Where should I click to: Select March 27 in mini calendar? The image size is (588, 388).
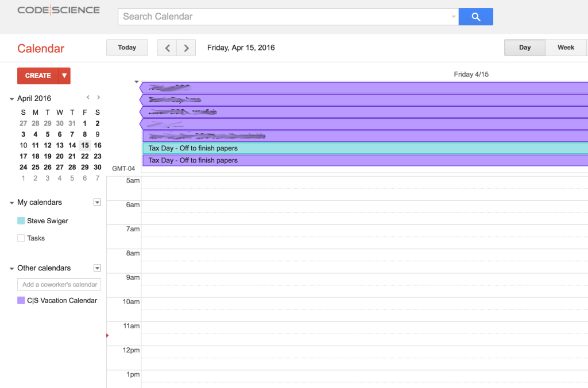(23, 123)
